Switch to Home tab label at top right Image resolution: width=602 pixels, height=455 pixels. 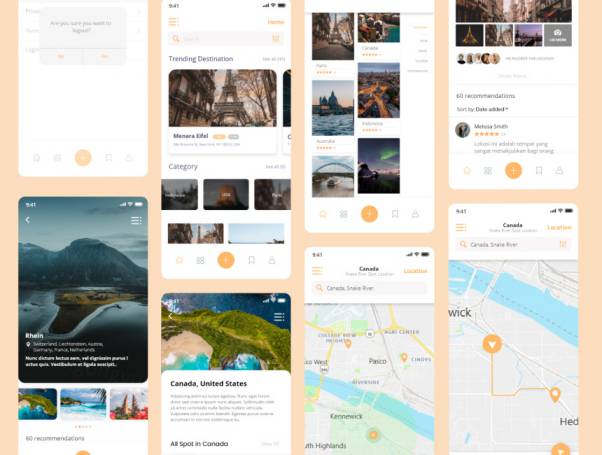(275, 21)
